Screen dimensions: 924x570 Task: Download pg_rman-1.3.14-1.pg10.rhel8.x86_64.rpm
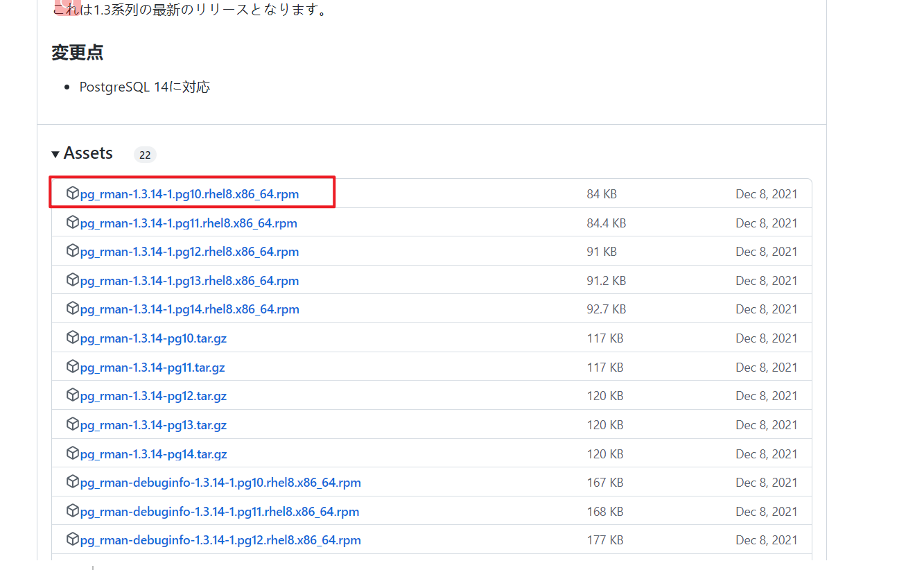pyautogui.click(x=189, y=193)
